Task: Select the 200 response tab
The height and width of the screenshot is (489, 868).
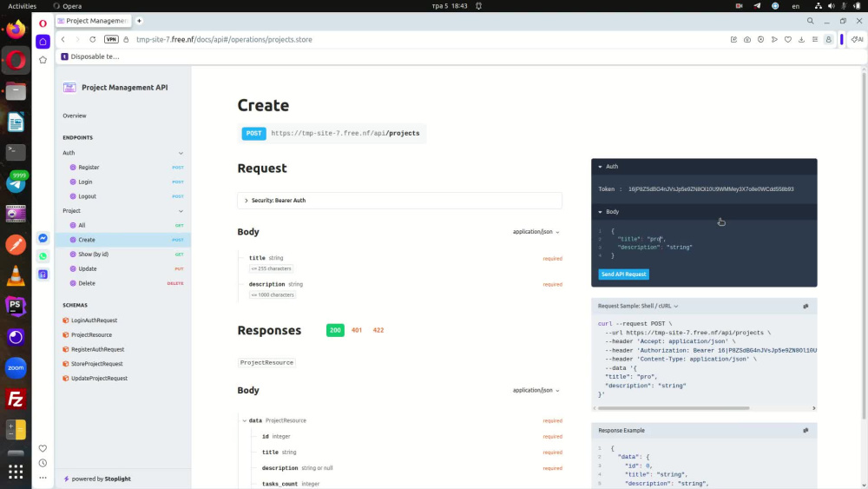Action: [335, 330]
